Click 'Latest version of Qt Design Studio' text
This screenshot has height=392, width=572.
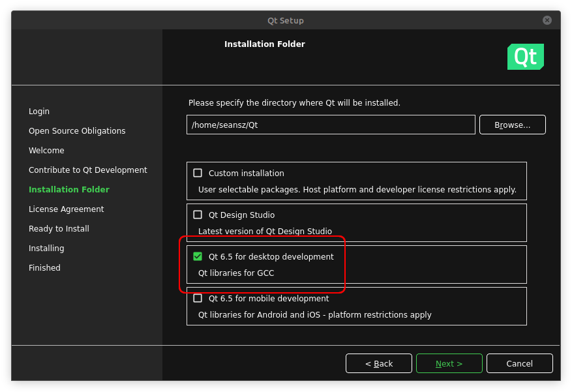tap(265, 231)
